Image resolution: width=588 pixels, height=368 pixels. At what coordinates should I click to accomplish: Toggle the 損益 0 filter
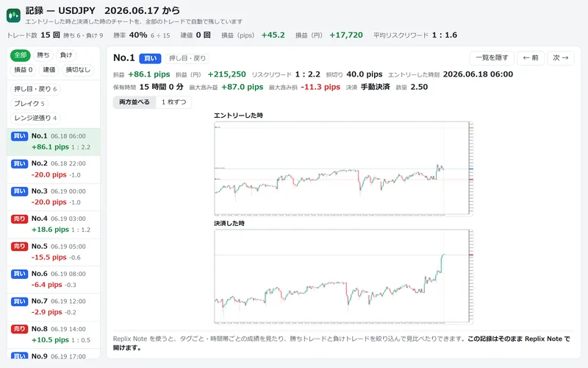click(x=24, y=70)
